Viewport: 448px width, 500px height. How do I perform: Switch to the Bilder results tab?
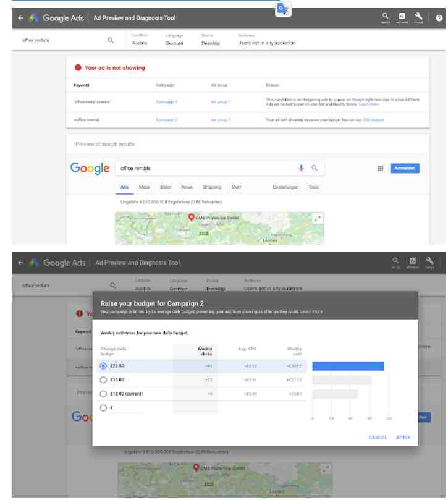(166, 187)
